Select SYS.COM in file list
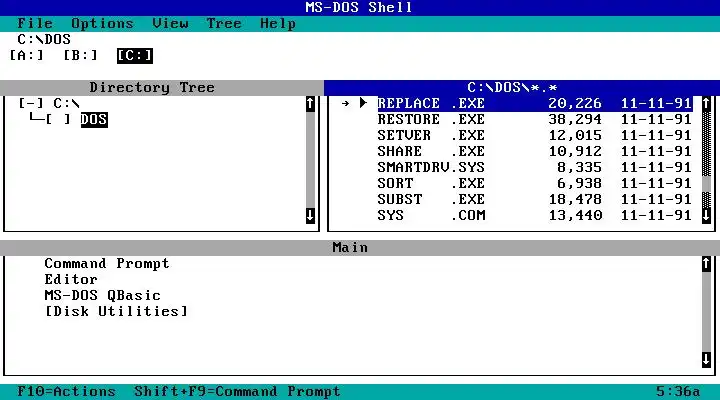The width and height of the screenshot is (720, 400). (535, 215)
